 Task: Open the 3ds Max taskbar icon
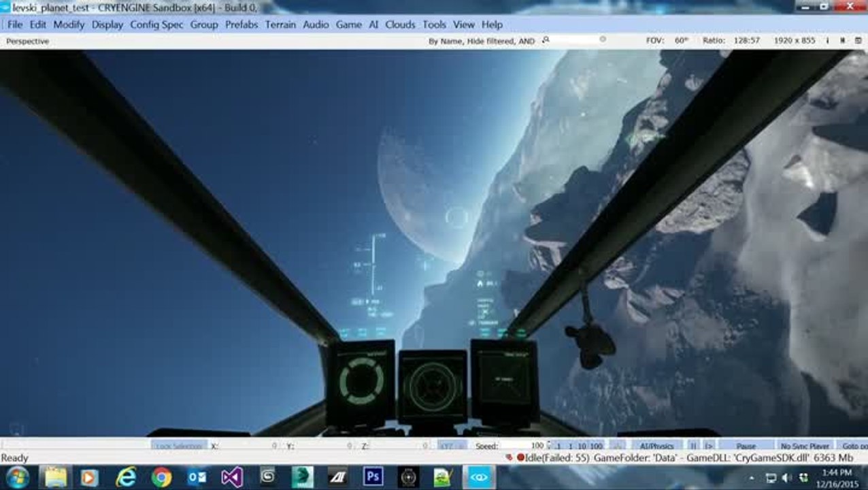pyautogui.click(x=267, y=477)
